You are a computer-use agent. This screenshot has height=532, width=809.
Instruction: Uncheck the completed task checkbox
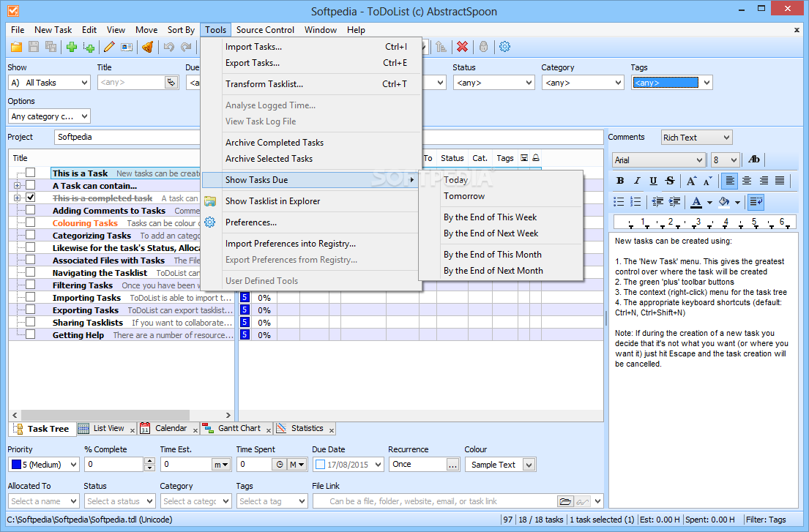click(x=31, y=198)
